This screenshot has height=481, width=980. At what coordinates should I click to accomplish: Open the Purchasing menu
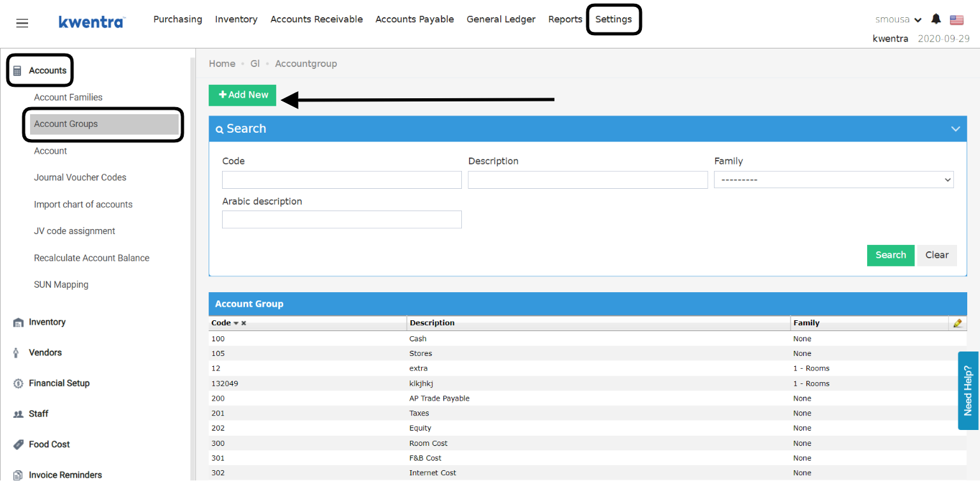pos(178,19)
